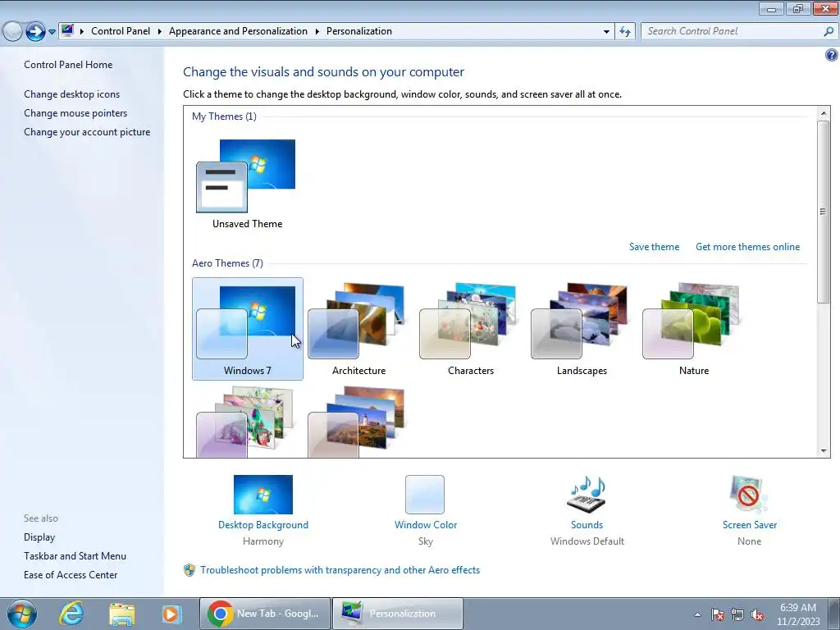Select the Nature theme
This screenshot has height=630, width=840.
pyautogui.click(x=694, y=329)
